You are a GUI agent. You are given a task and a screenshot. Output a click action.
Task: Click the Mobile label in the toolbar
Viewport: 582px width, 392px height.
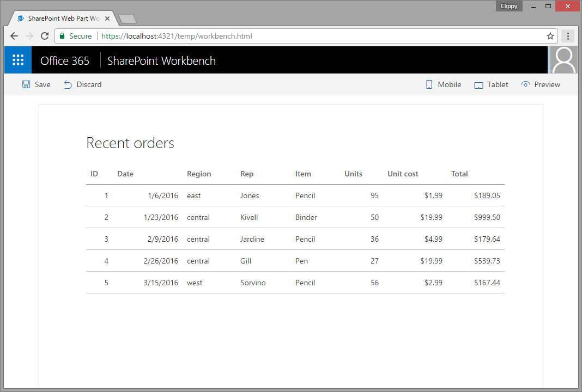[x=450, y=84]
